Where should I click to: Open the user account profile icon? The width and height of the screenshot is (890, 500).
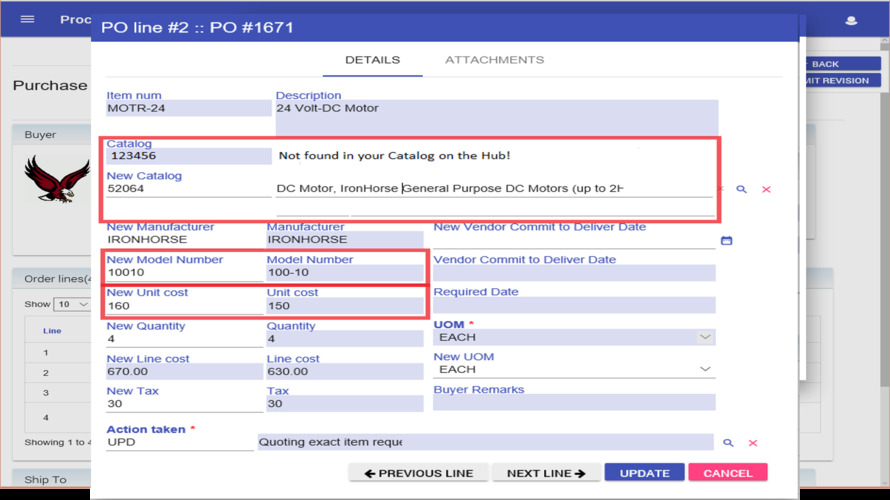pyautogui.click(x=851, y=20)
